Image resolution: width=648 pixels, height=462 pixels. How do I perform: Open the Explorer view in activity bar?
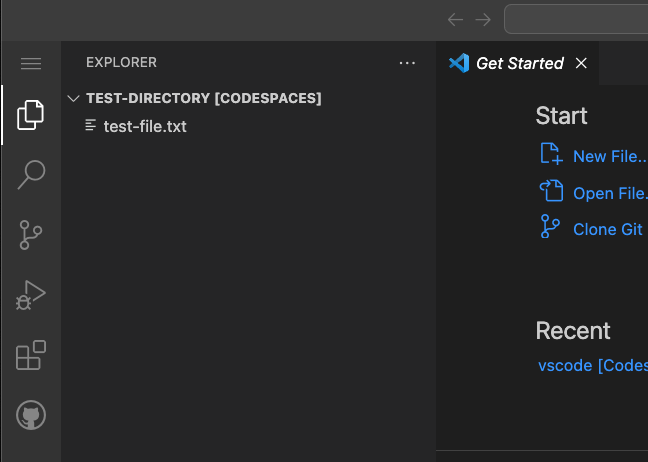click(x=31, y=115)
